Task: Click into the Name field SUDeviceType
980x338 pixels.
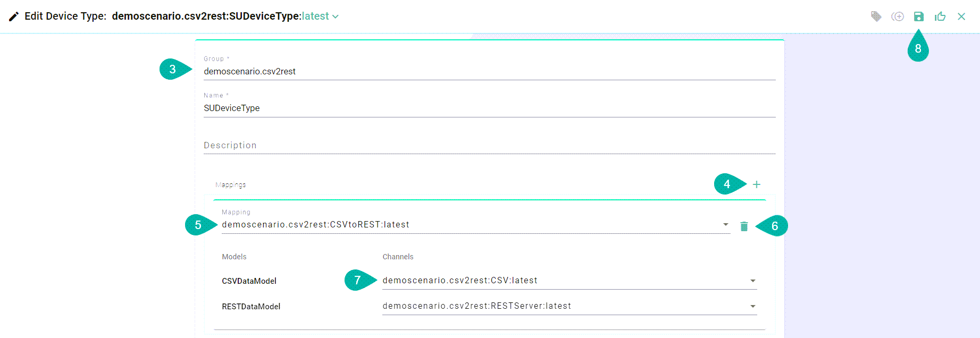Action: pyautogui.click(x=489, y=108)
